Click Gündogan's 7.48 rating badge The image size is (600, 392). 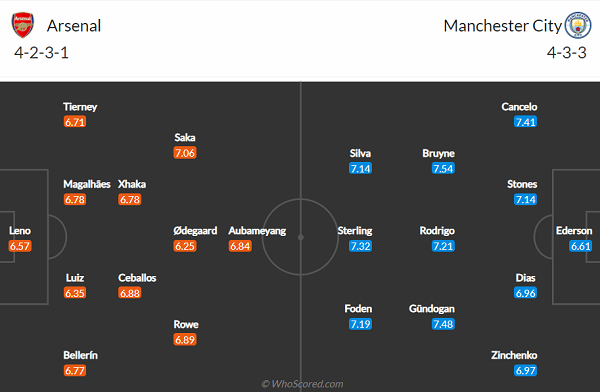pyautogui.click(x=443, y=324)
